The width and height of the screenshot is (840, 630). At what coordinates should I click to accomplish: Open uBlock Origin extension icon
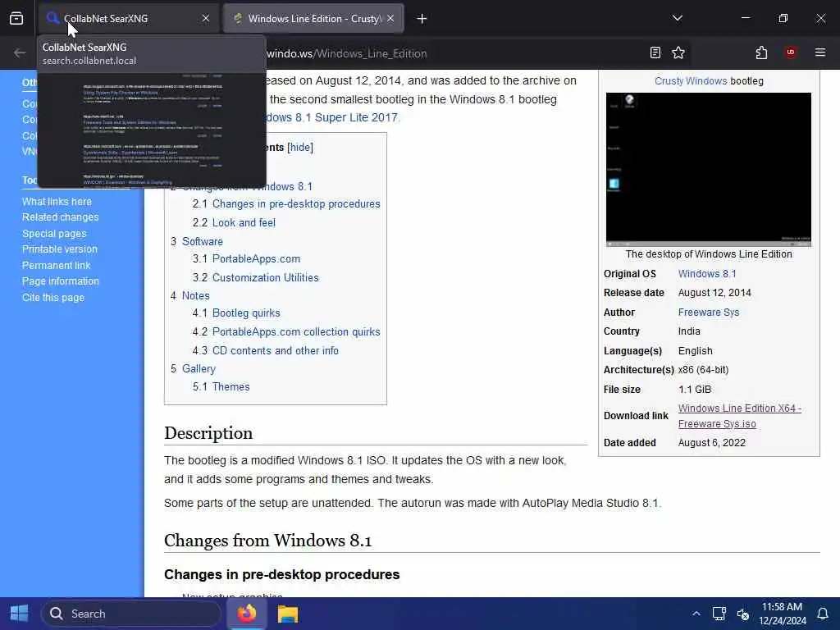tap(790, 52)
